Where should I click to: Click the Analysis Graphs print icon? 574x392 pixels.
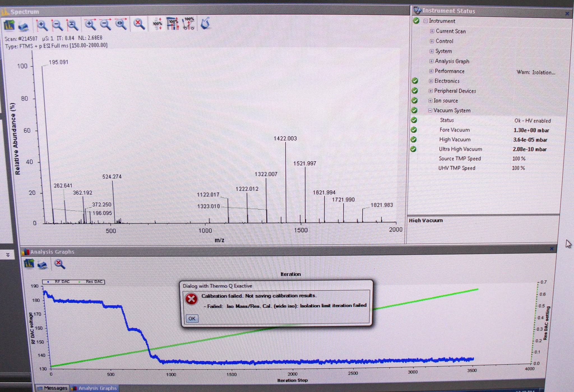click(43, 265)
